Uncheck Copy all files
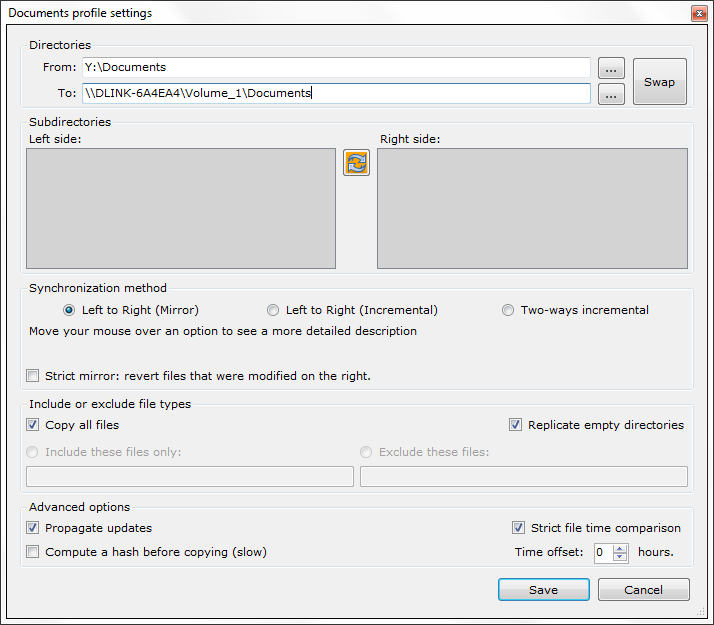The image size is (714, 625). [x=34, y=425]
